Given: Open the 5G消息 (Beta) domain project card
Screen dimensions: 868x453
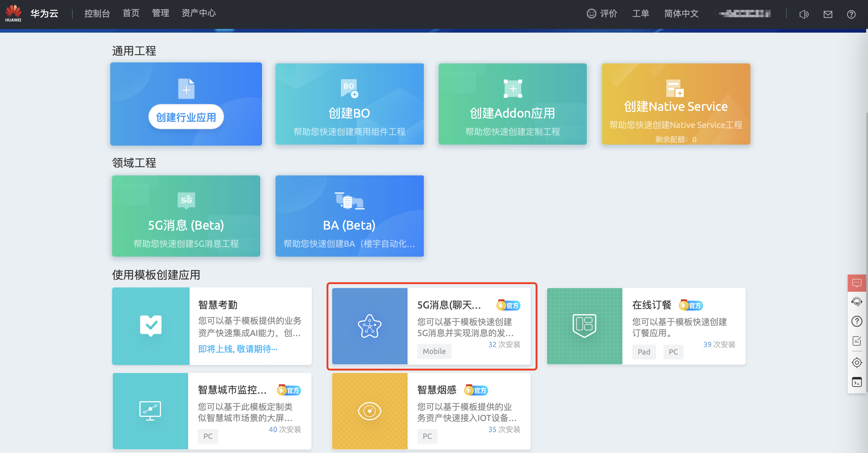Looking at the screenshot, I should pos(186,216).
